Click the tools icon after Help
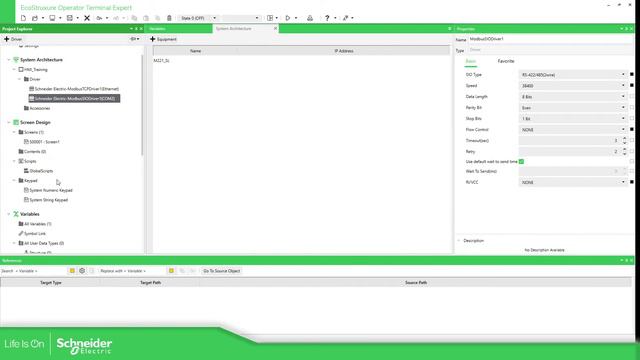 (346, 18)
